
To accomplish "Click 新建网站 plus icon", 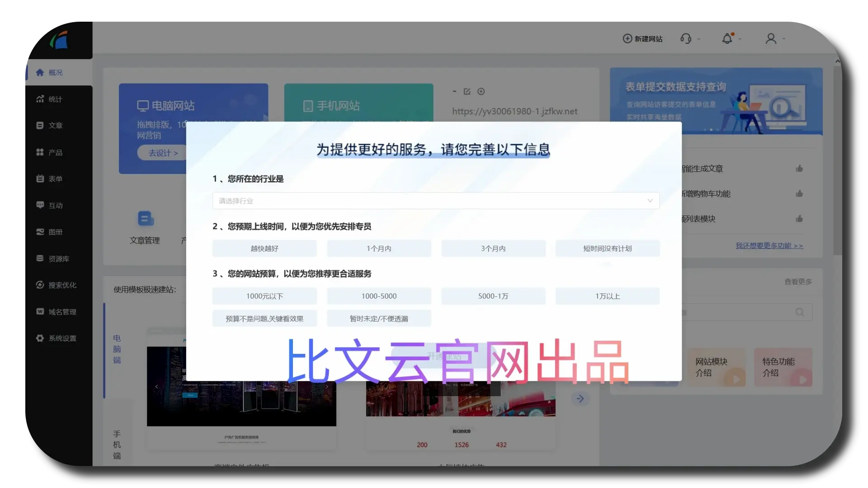I will 627,38.
